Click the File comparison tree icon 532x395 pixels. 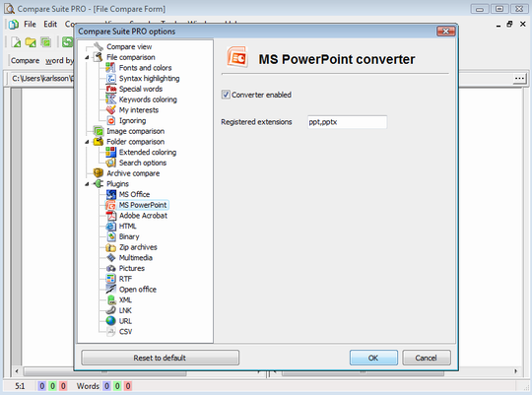pyautogui.click(x=99, y=57)
